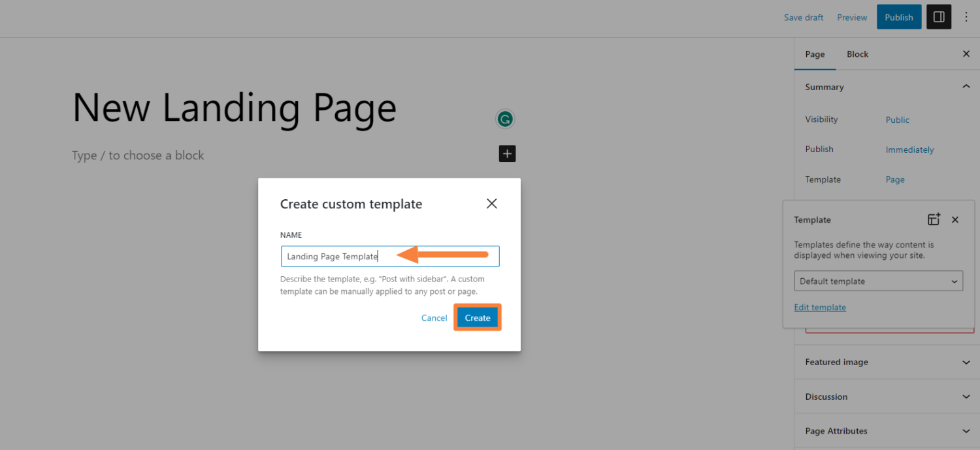
Task: Click the Immediately publish date link
Action: 909,150
